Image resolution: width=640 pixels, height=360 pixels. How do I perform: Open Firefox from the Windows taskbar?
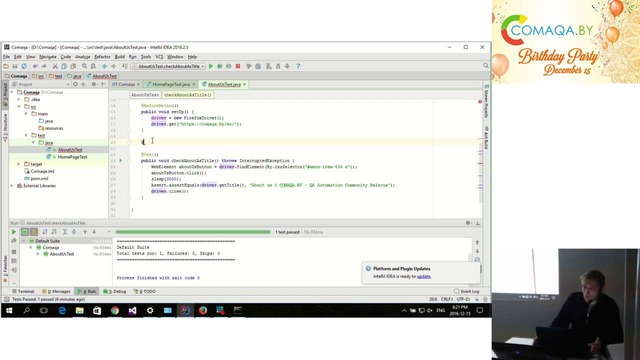[203, 311]
